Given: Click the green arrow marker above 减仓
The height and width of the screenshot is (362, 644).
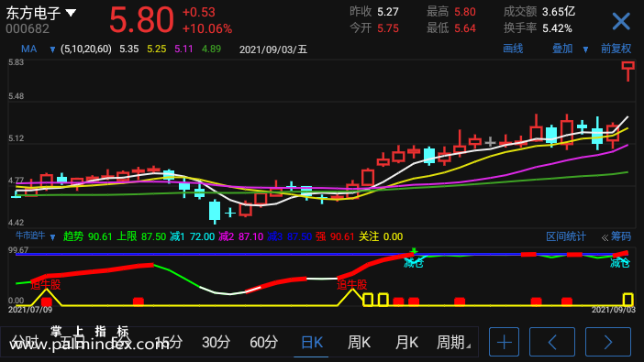Looking at the screenshot, I should coord(415,250).
